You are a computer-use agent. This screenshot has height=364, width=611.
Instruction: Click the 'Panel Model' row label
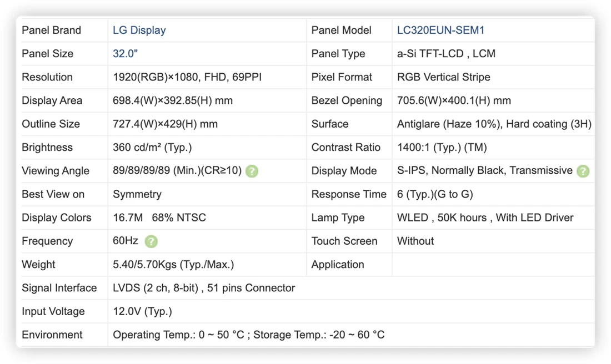coord(342,31)
